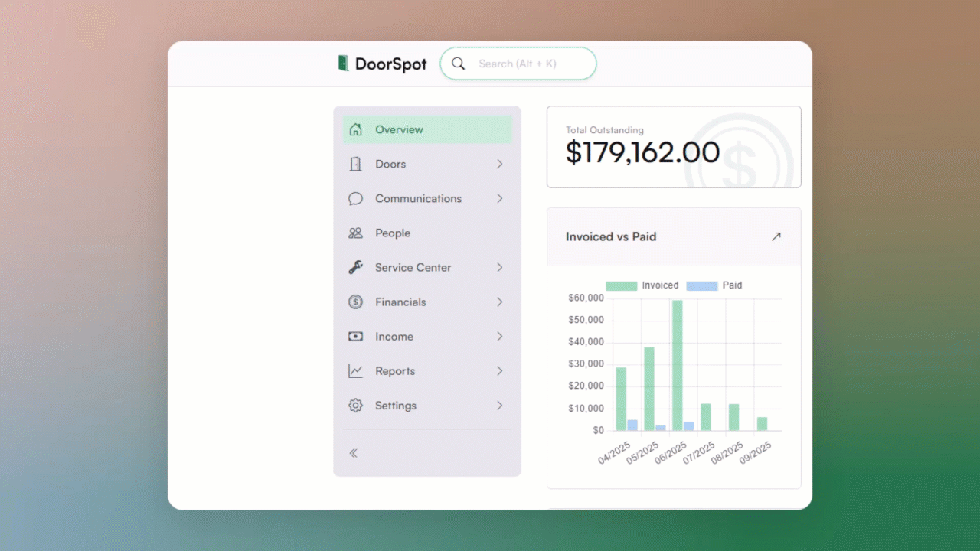Expand the Communications submenu chevron

click(499, 198)
